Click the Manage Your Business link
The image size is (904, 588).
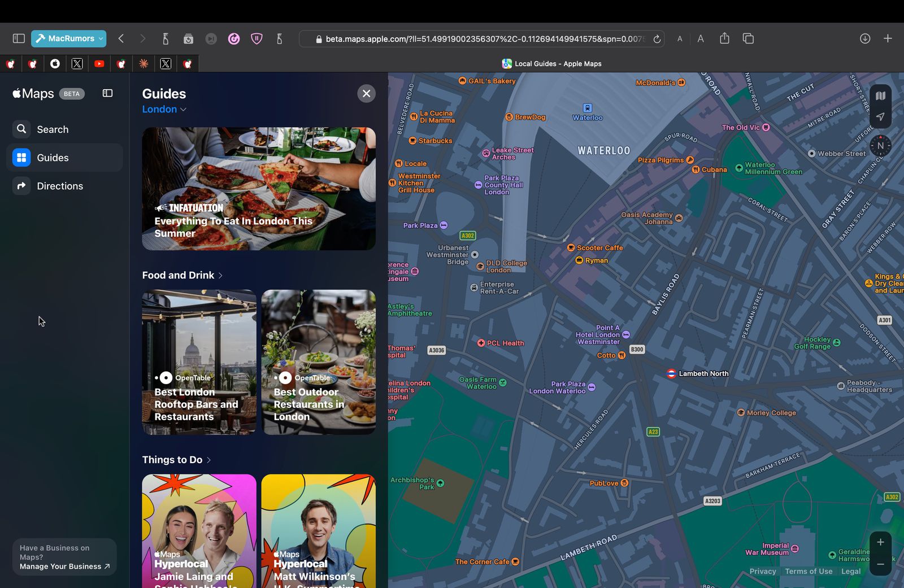tap(64, 566)
